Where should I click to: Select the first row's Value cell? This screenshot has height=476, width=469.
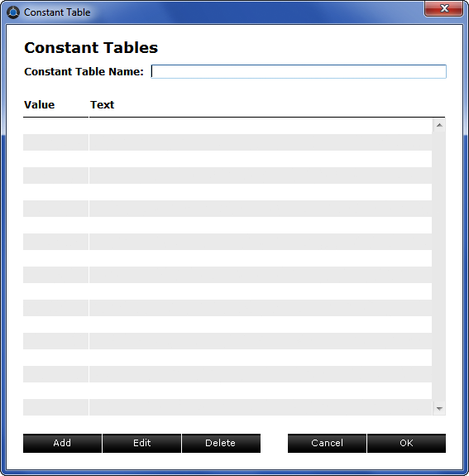[55, 126]
